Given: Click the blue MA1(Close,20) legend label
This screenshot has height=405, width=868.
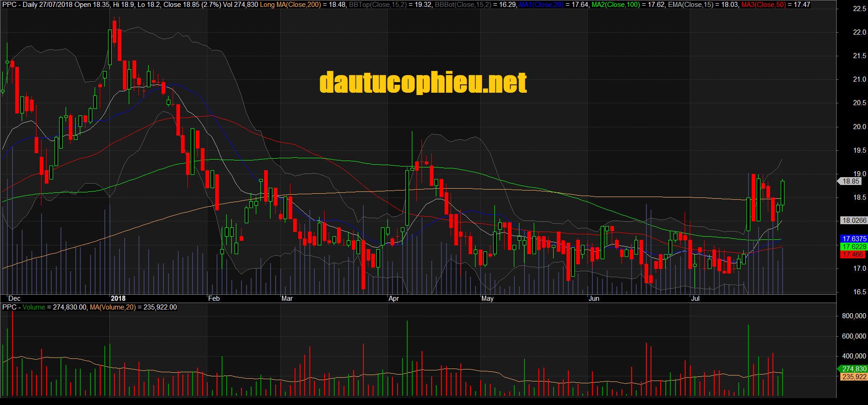Looking at the screenshot, I should pyautogui.click(x=541, y=5).
